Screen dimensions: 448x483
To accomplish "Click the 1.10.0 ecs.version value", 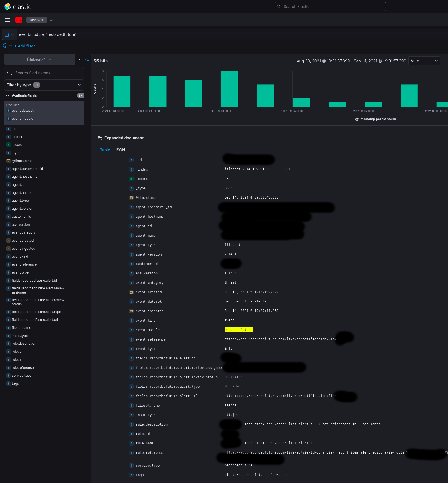I will pyautogui.click(x=230, y=273).
